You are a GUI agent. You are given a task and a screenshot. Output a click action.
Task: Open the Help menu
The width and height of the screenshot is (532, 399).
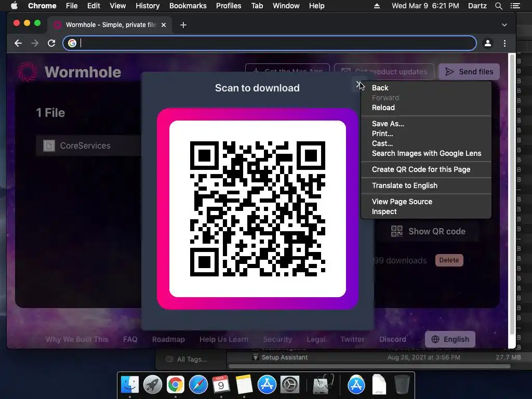coord(316,6)
